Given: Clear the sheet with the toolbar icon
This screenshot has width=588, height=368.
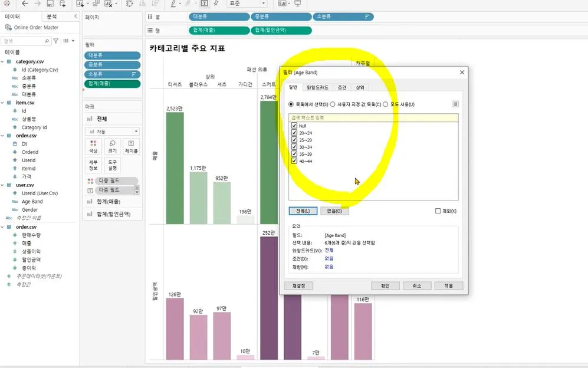Looking at the screenshot, I should click(109, 4).
